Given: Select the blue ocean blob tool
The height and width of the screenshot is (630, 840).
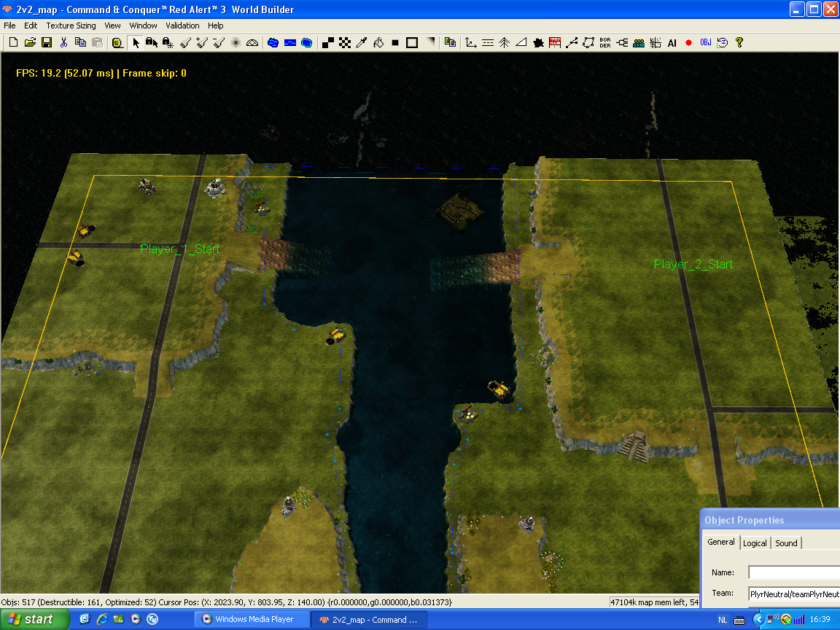Looking at the screenshot, I should [x=306, y=42].
